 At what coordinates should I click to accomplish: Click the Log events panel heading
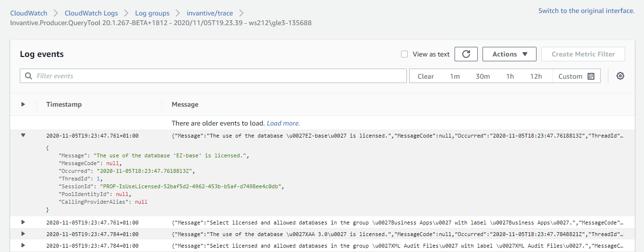coord(41,54)
